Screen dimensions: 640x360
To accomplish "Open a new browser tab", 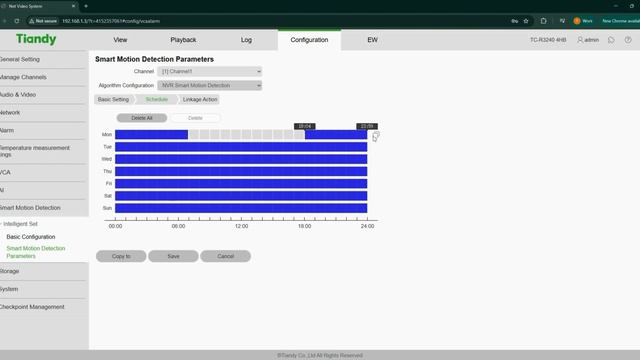I will click(x=86, y=6).
